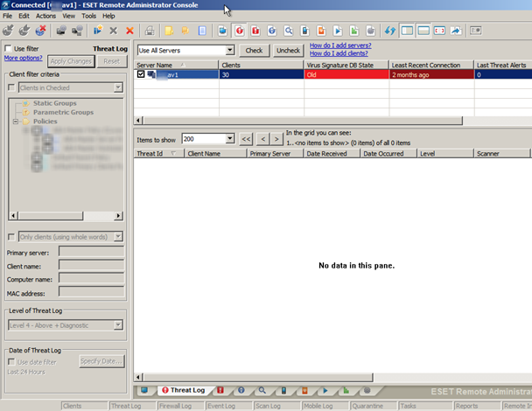Click the Event Log blue info toolbar icon
This screenshot has height=411, width=532.
point(272,31)
